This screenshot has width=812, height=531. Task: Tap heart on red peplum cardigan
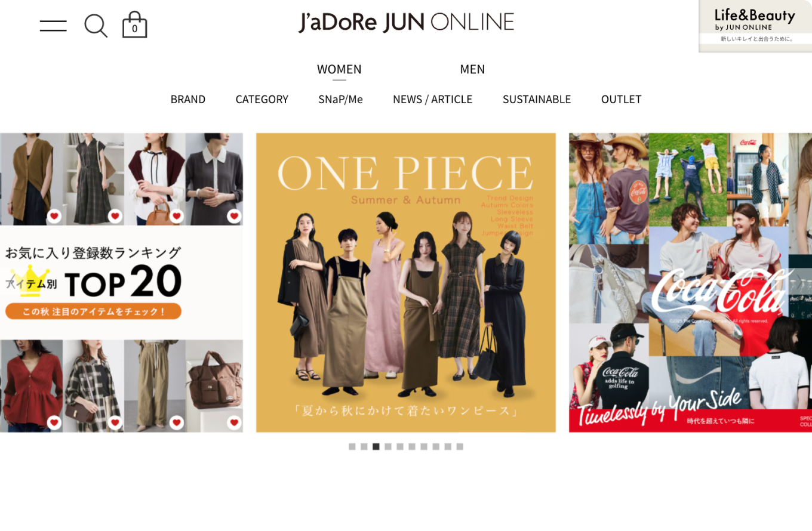pos(54,422)
